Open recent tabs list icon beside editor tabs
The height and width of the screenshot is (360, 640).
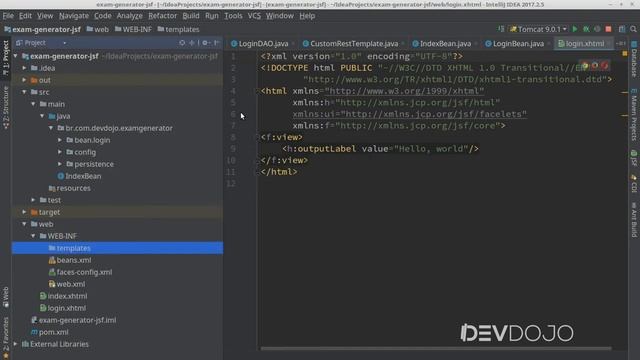tap(620, 43)
